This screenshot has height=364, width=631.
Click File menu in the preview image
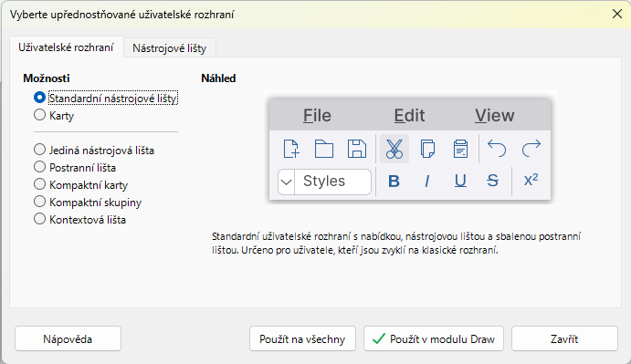(x=317, y=116)
